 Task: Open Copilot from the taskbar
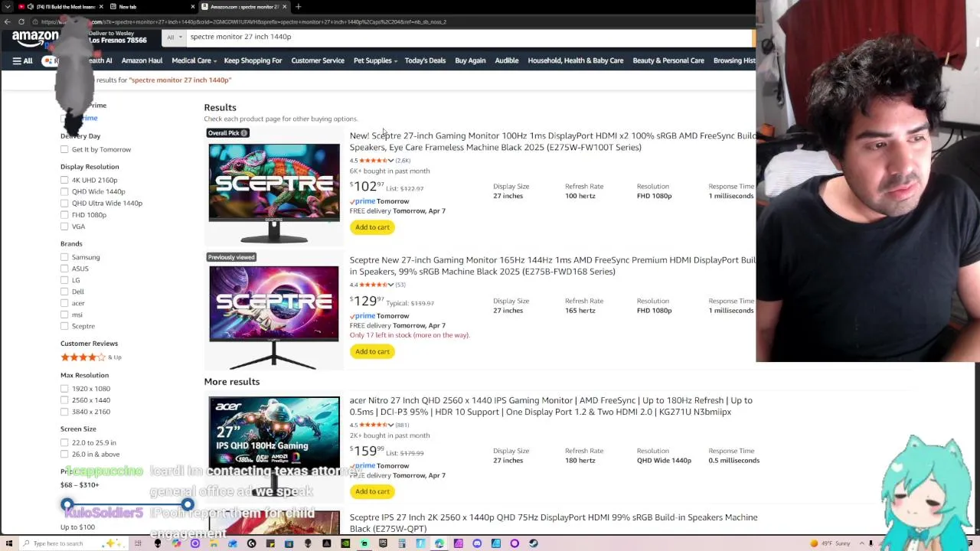click(176, 543)
